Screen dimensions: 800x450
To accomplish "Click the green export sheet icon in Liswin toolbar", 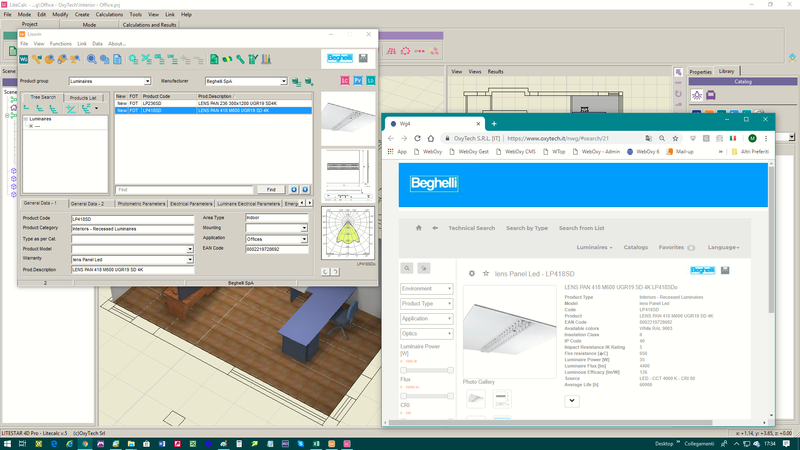I will tap(214, 59).
